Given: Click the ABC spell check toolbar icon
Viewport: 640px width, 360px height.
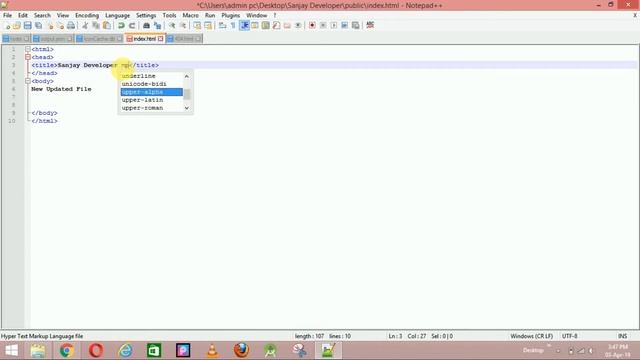Looking at the screenshot, I should (x=370, y=25).
